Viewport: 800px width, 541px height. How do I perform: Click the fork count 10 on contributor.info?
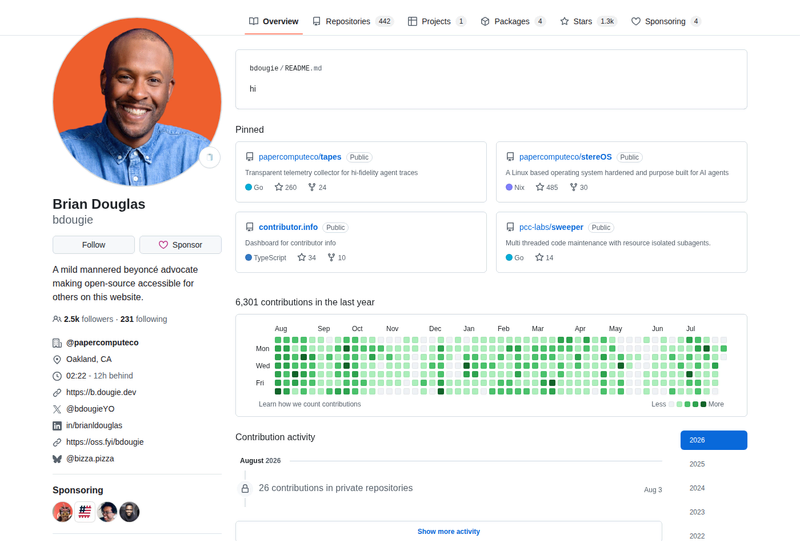[x=337, y=258]
